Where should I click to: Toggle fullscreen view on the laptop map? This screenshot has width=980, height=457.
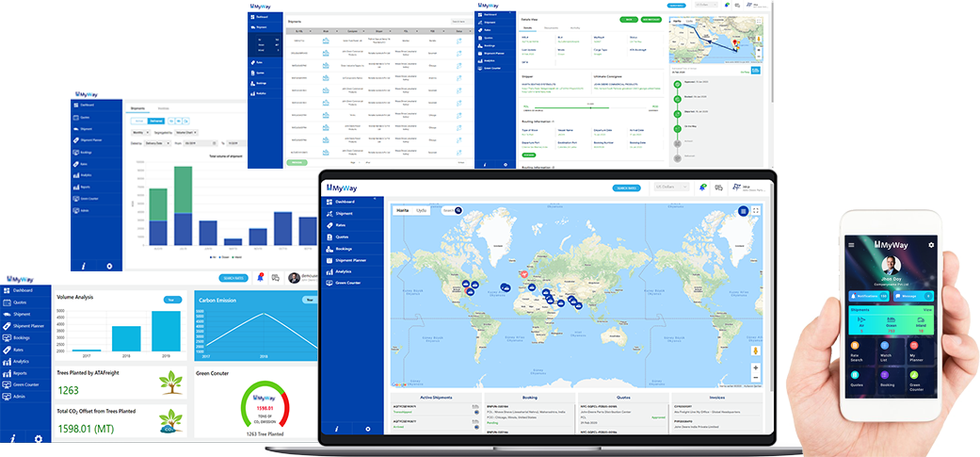click(755, 210)
